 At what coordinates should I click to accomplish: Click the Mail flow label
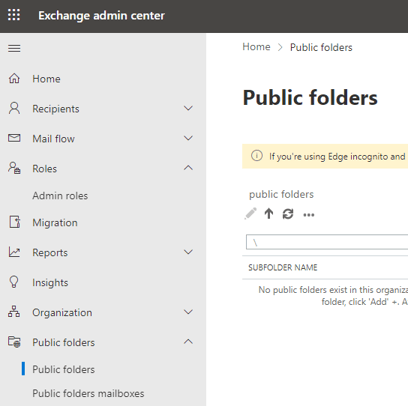pyautogui.click(x=54, y=139)
